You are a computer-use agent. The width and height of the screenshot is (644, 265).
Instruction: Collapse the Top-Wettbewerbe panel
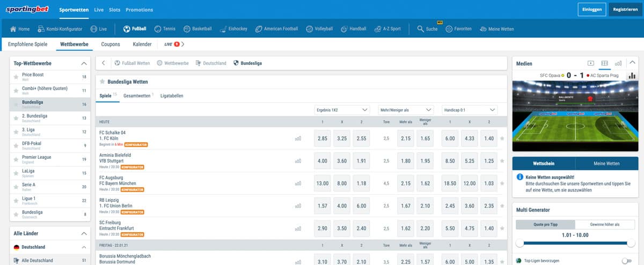pyautogui.click(x=84, y=63)
